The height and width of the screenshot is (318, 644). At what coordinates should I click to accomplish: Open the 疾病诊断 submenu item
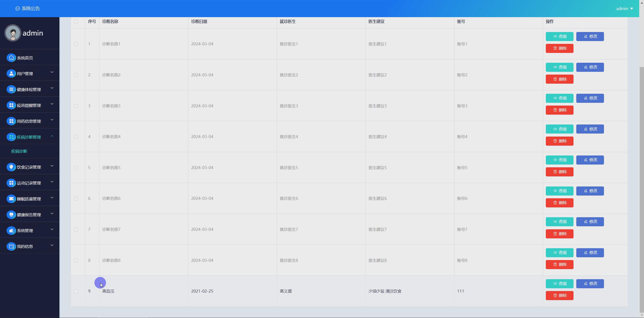click(x=19, y=151)
